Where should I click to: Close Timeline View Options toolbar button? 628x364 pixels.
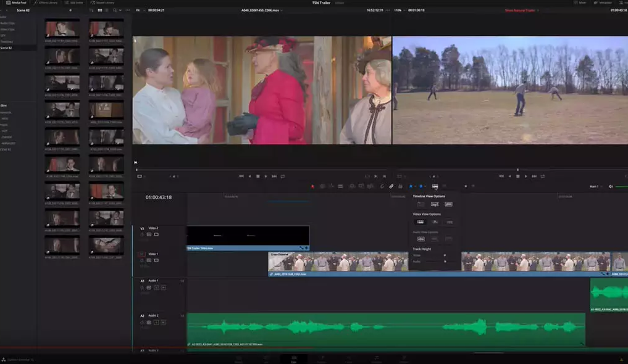click(435, 186)
